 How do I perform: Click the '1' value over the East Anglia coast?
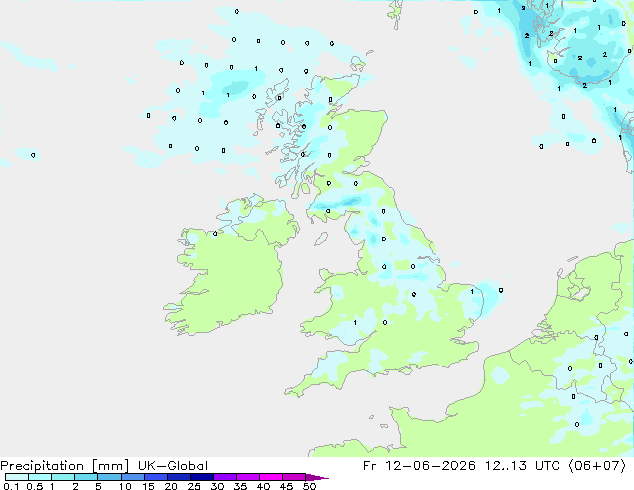coord(472,291)
